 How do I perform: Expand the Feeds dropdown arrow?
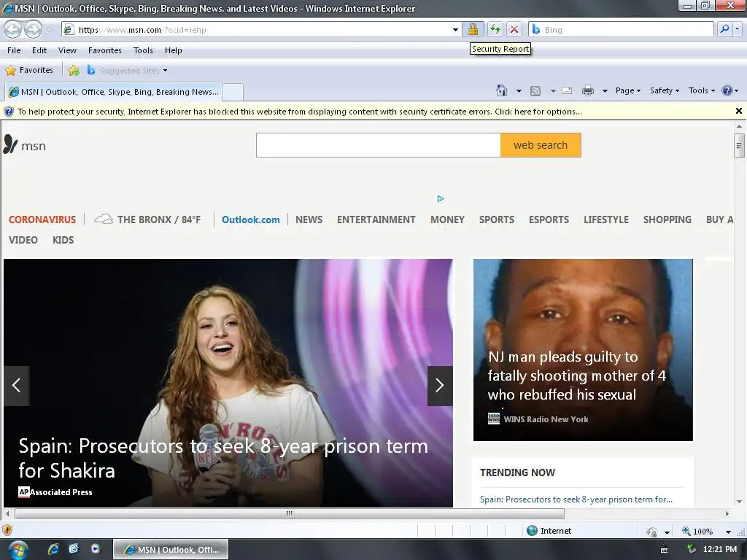(553, 91)
